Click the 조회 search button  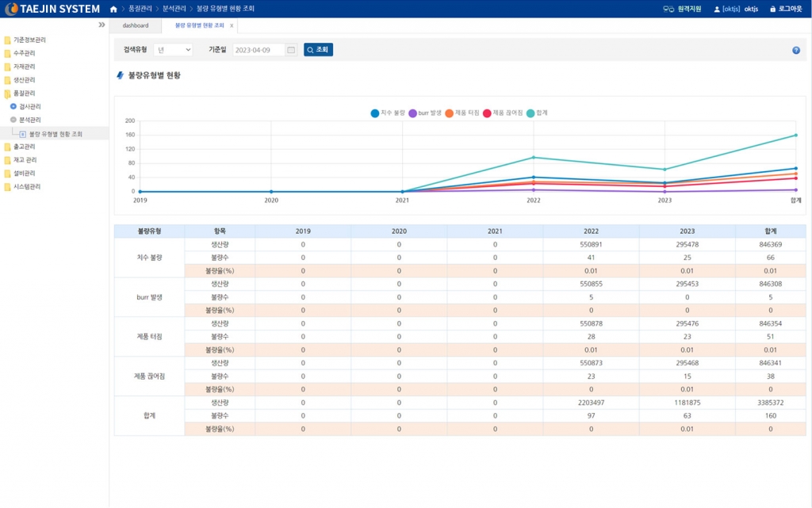(x=318, y=50)
